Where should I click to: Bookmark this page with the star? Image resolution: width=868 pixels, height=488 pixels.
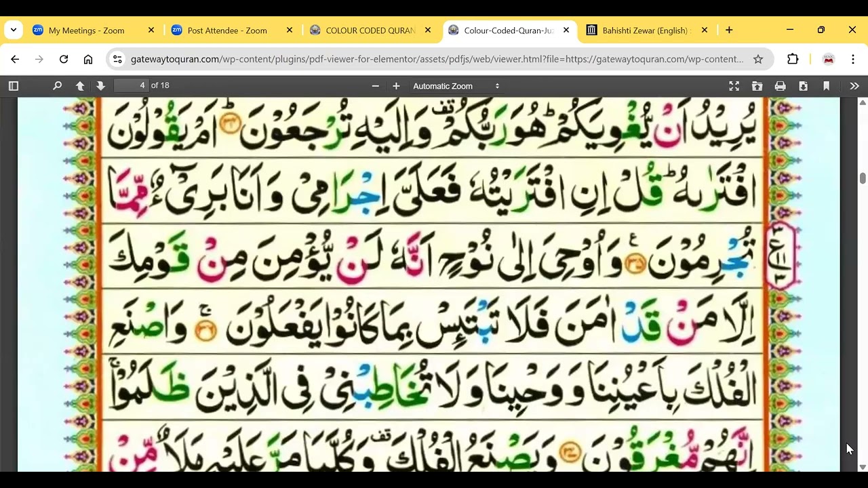coord(758,60)
